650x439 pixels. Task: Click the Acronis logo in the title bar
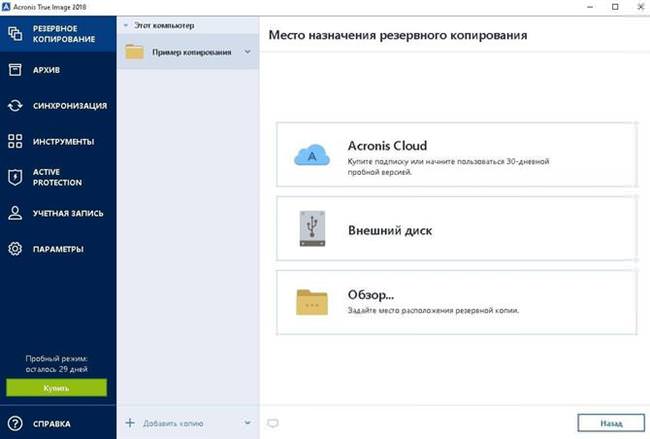[x=6, y=7]
